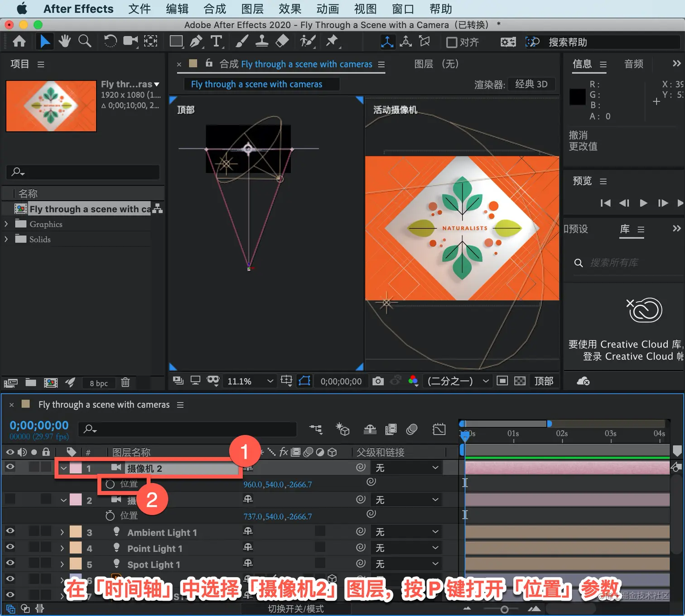Image resolution: width=685 pixels, height=616 pixels.
Task: Switch to the 音频 tab
Action: click(x=633, y=64)
